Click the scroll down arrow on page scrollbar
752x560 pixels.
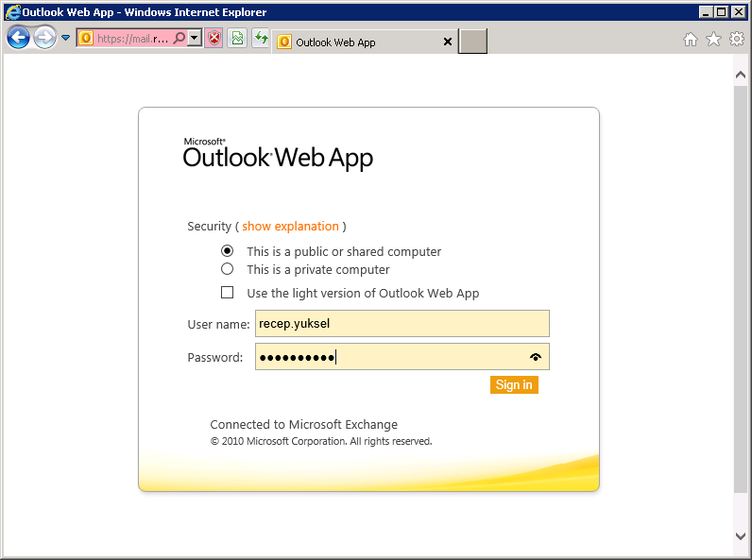coord(741,536)
